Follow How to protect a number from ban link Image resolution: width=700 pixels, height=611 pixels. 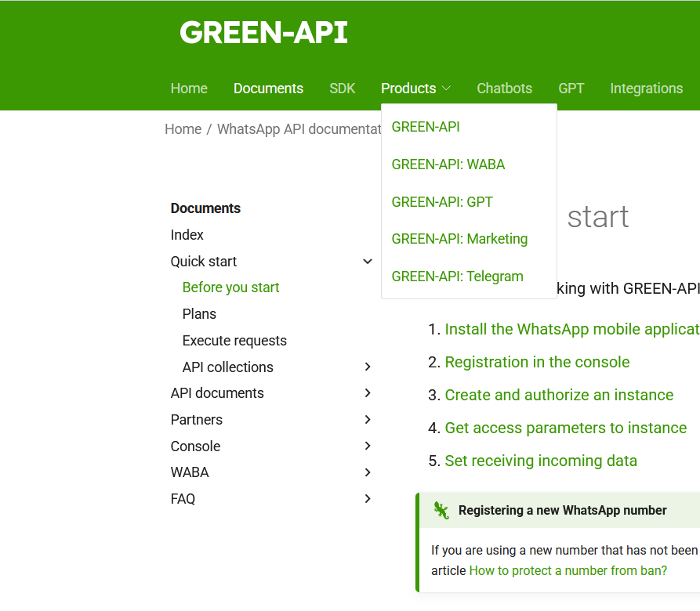click(x=568, y=570)
